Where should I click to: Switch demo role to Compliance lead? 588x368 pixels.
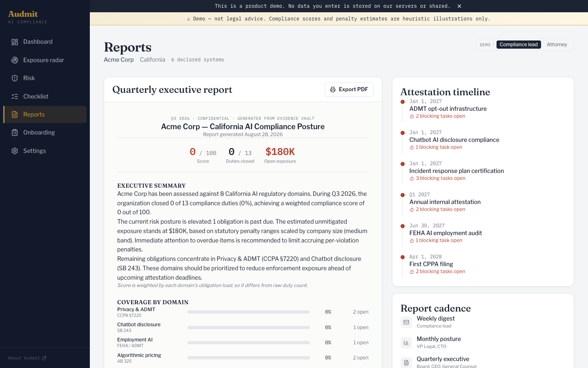pos(519,45)
